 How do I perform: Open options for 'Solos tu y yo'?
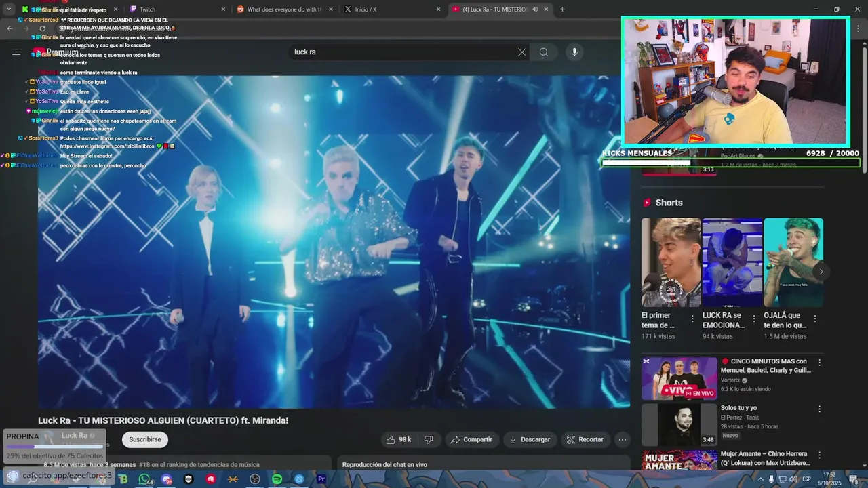pos(819,409)
